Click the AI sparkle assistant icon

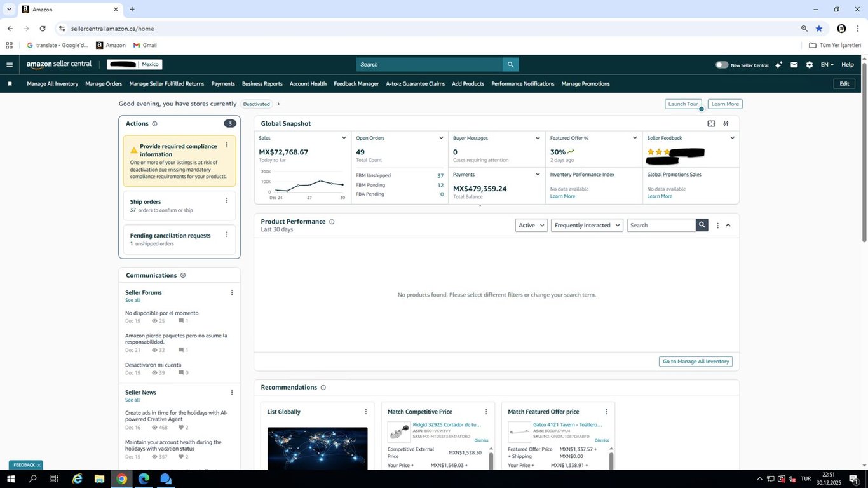click(778, 65)
